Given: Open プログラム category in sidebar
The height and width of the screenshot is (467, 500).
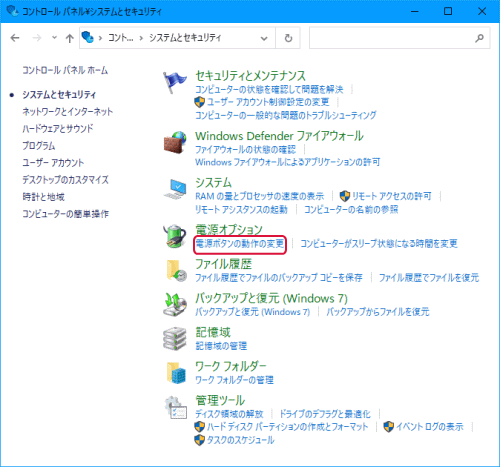Looking at the screenshot, I should point(39,146).
